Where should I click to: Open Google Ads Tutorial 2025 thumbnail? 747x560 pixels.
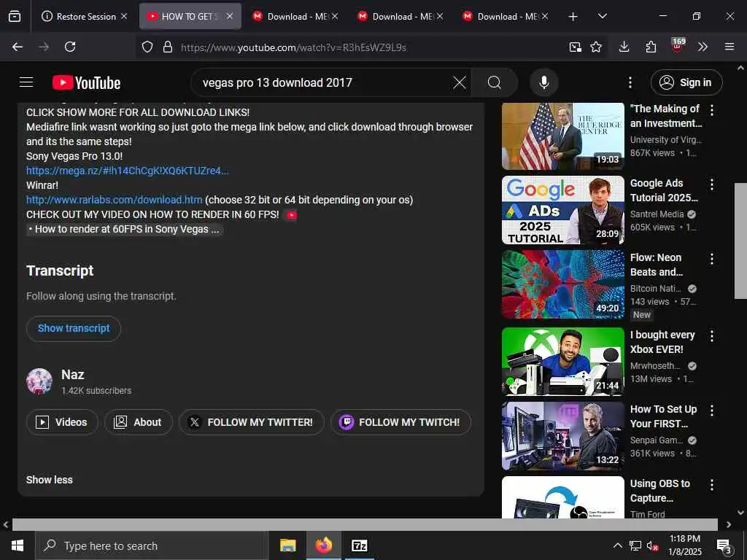click(x=563, y=210)
